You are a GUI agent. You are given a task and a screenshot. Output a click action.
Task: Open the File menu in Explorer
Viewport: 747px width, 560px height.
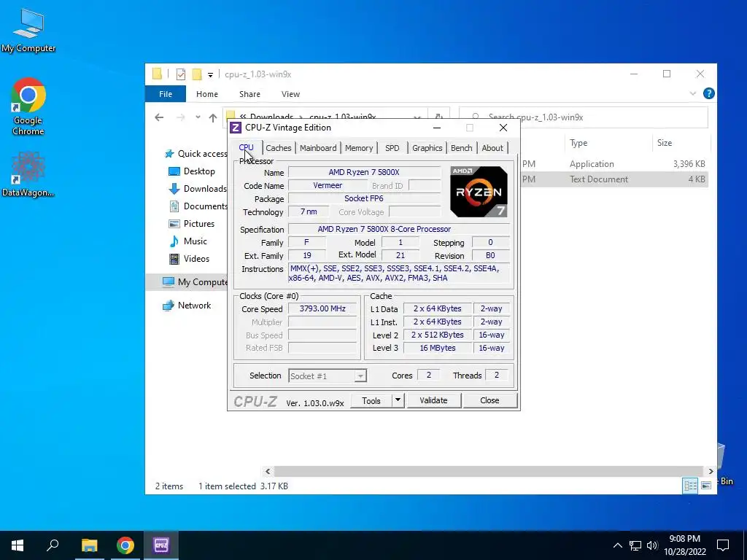point(166,94)
